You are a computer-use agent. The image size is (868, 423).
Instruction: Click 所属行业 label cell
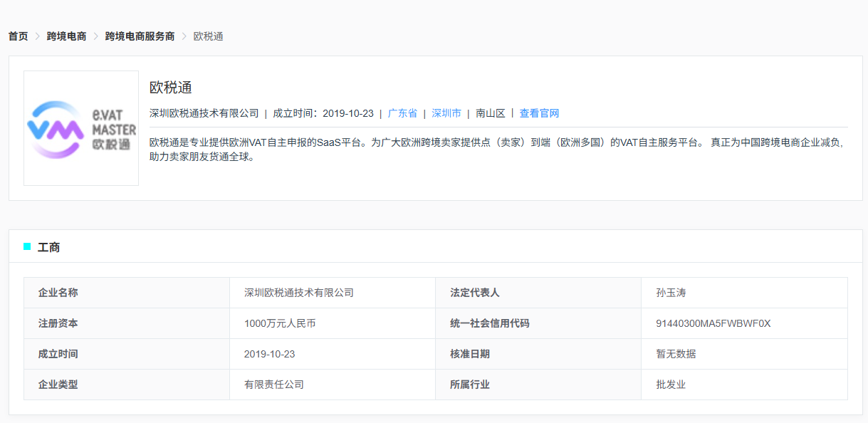(x=538, y=385)
